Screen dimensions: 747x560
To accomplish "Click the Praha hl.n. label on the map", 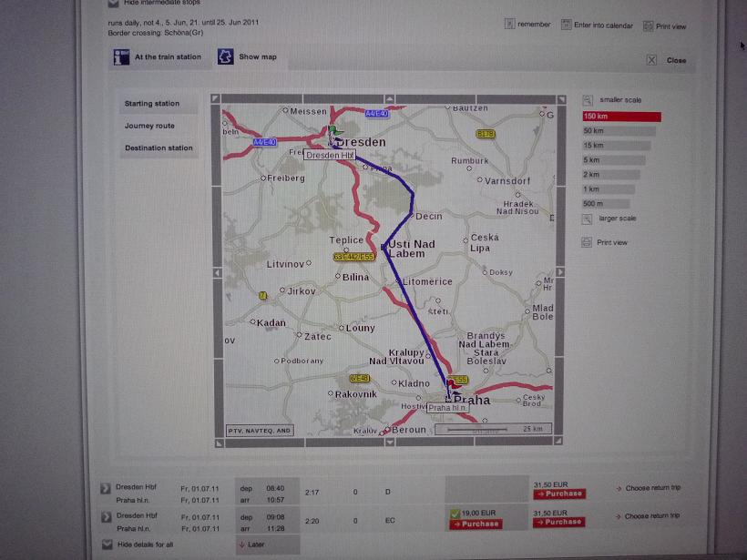I will coord(448,408).
